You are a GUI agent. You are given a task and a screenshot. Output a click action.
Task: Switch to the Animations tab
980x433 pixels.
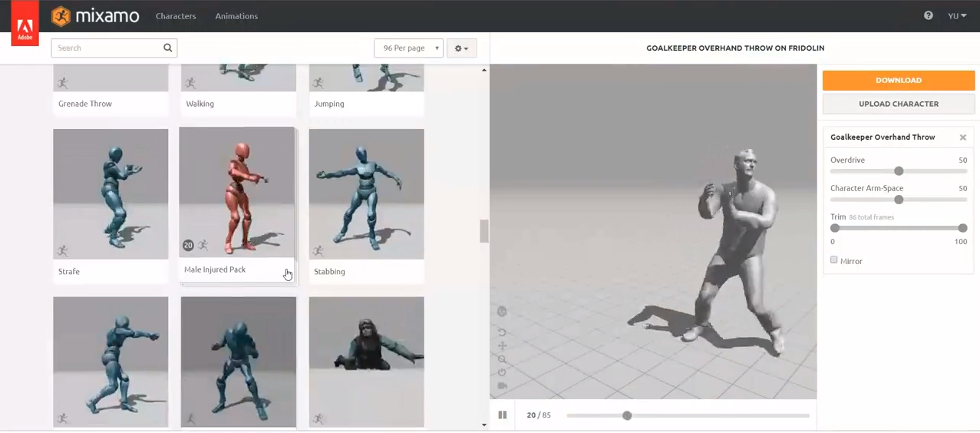pyautogui.click(x=236, y=16)
